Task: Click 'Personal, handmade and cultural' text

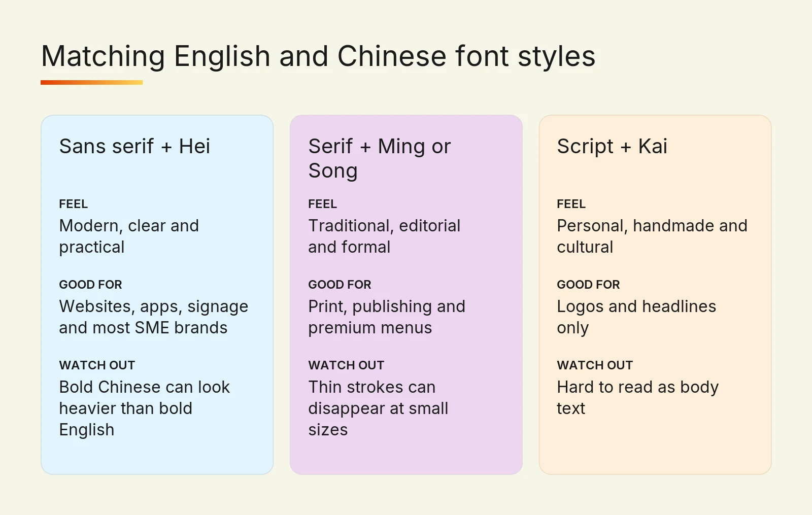Action: tap(652, 236)
